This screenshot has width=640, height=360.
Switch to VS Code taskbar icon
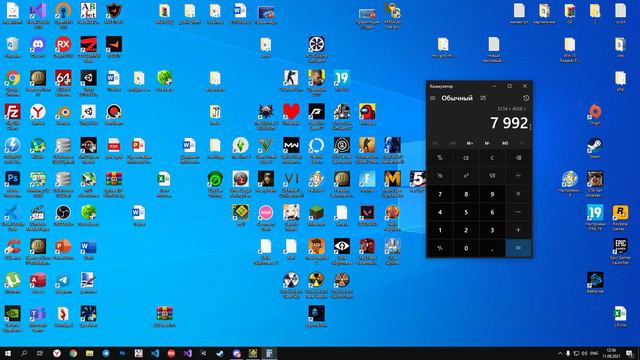(155, 353)
